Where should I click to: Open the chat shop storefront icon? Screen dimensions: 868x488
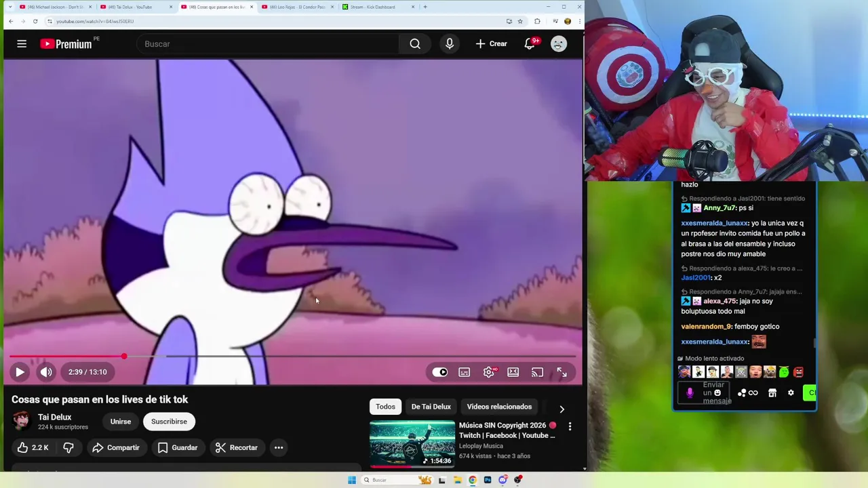click(x=772, y=392)
